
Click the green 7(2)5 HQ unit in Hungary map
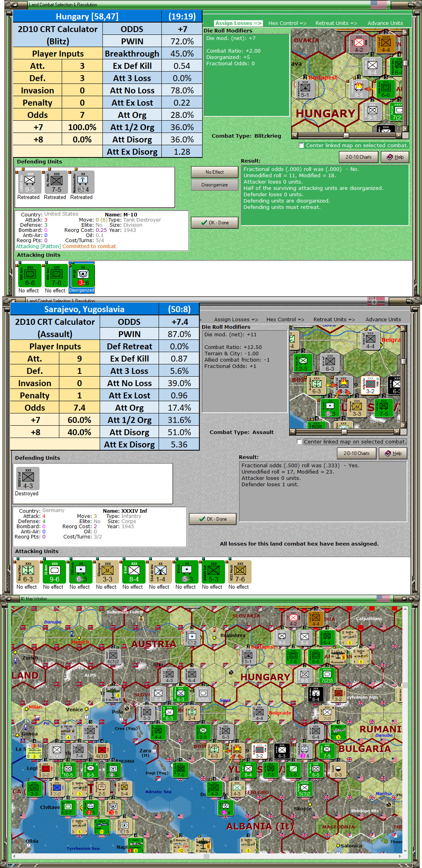pyautogui.click(x=327, y=675)
